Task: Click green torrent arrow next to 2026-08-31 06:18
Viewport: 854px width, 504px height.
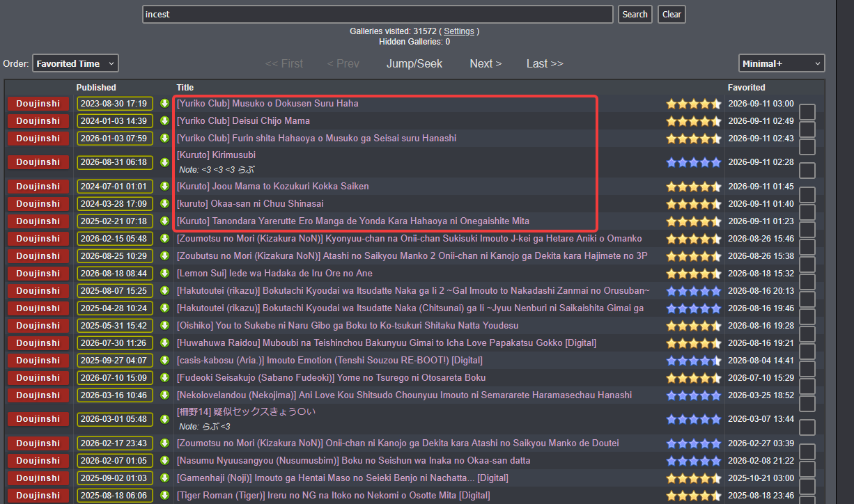Action: click(x=164, y=162)
